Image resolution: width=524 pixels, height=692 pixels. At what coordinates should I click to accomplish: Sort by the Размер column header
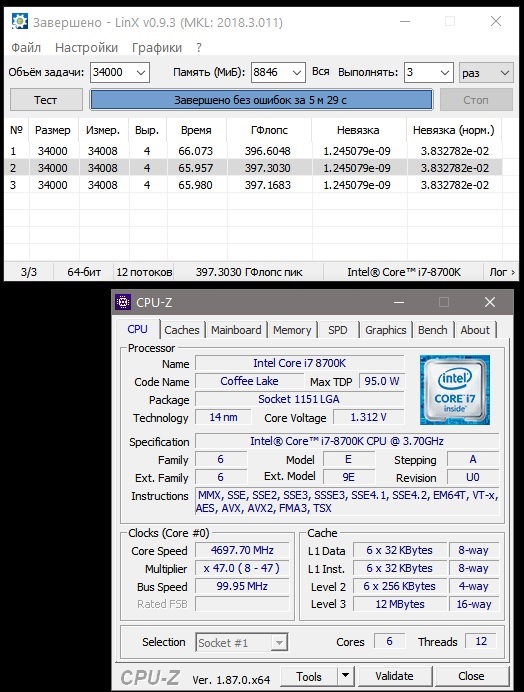pyautogui.click(x=53, y=130)
